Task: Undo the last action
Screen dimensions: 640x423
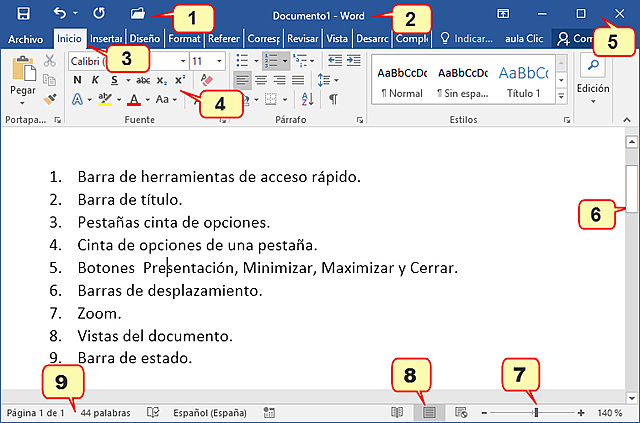Action: pos(60,13)
